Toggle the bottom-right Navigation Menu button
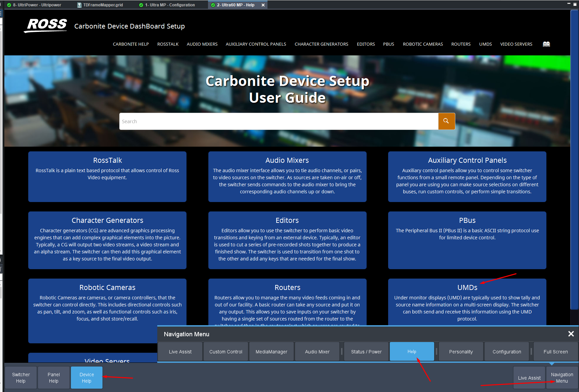This screenshot has width=579, height=392. coord(562,378)
